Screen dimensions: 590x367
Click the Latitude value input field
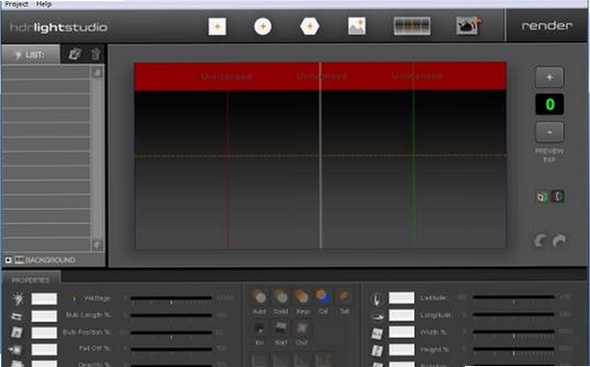[x=401, y=298]
